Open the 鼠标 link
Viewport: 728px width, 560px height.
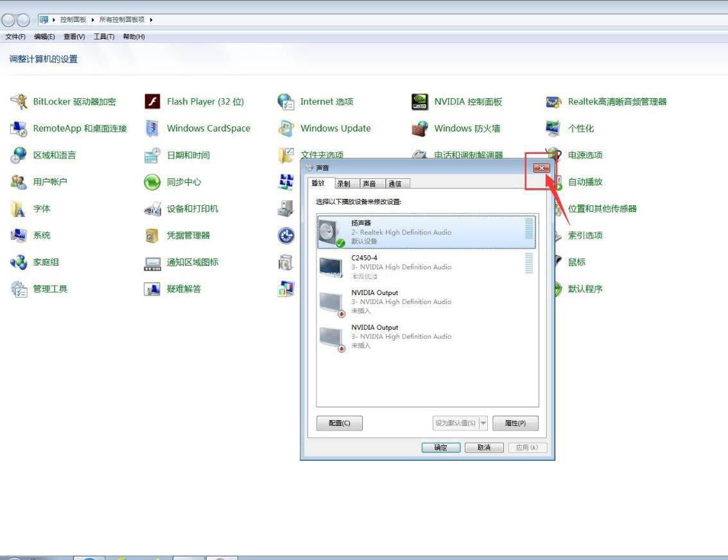pos(576,262)
